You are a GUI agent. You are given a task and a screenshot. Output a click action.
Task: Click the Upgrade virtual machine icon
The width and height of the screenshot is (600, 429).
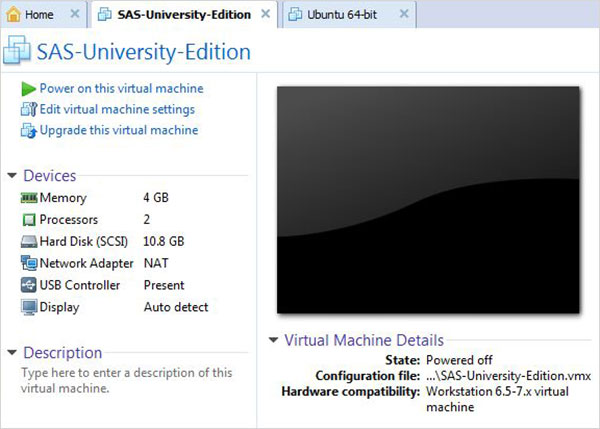click(x=29, y=131)
